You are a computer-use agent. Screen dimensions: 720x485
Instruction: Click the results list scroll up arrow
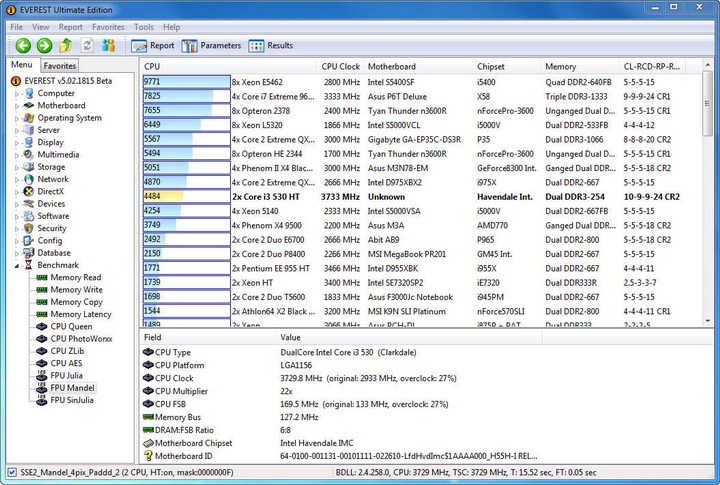point(707,65)
